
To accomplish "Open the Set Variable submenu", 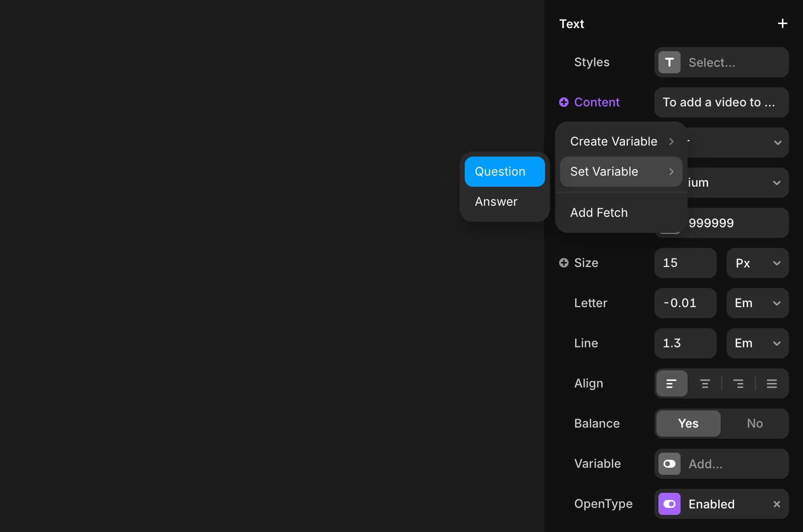I will pyautogui.click(x=621, y=172).
